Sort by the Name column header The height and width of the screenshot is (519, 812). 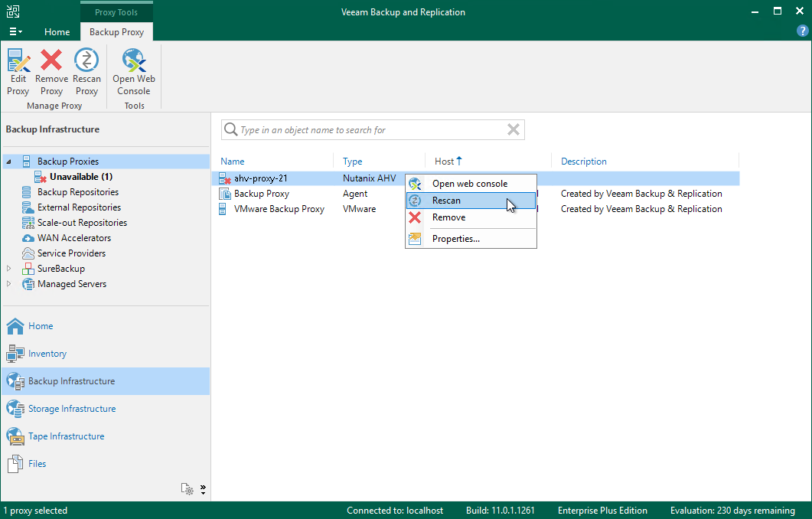233,162
